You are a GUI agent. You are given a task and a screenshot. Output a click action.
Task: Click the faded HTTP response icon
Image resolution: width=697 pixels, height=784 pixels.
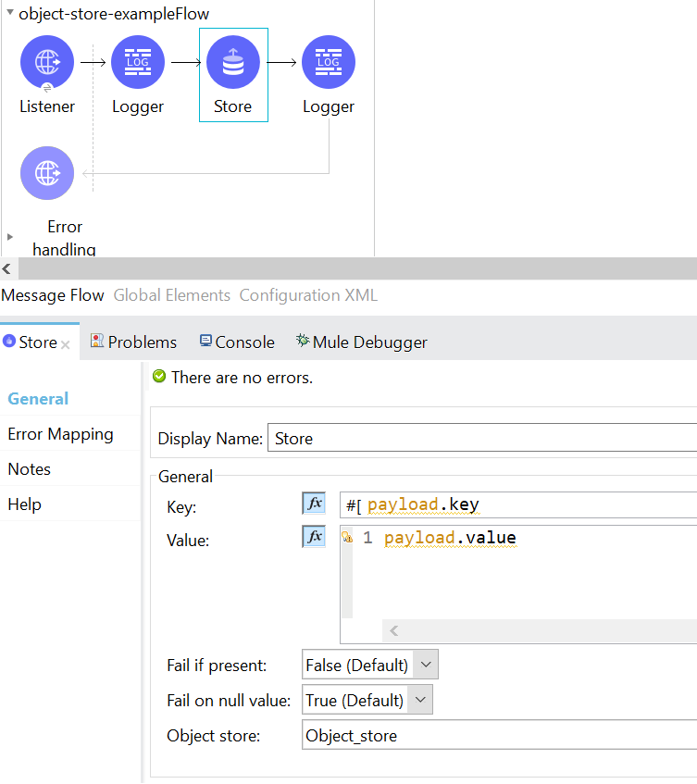click(x=47, y=173)
